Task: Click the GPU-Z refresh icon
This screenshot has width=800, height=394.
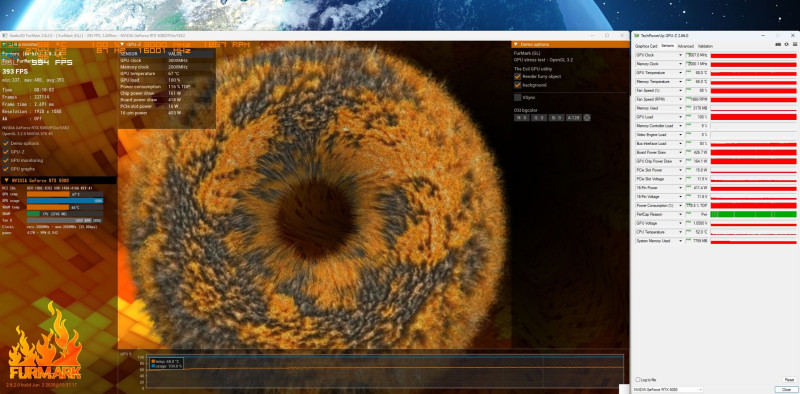Action: coord(786,45)
